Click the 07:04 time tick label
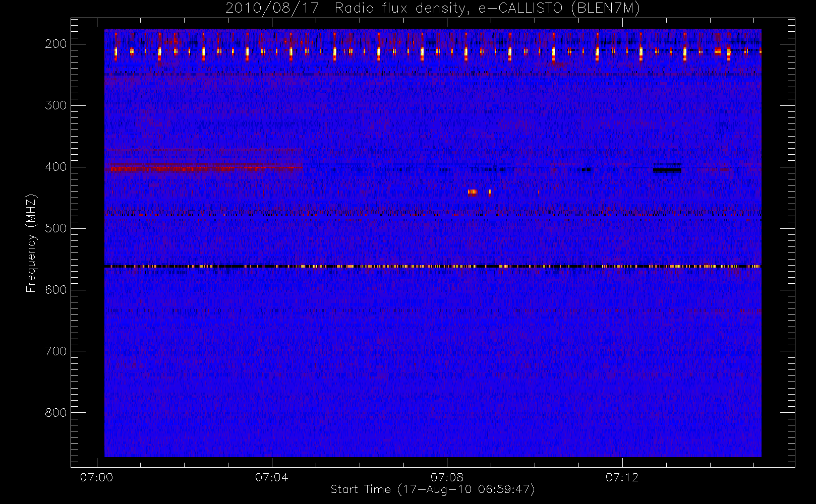This screenshot has height=504, width=816. (271, 477)
